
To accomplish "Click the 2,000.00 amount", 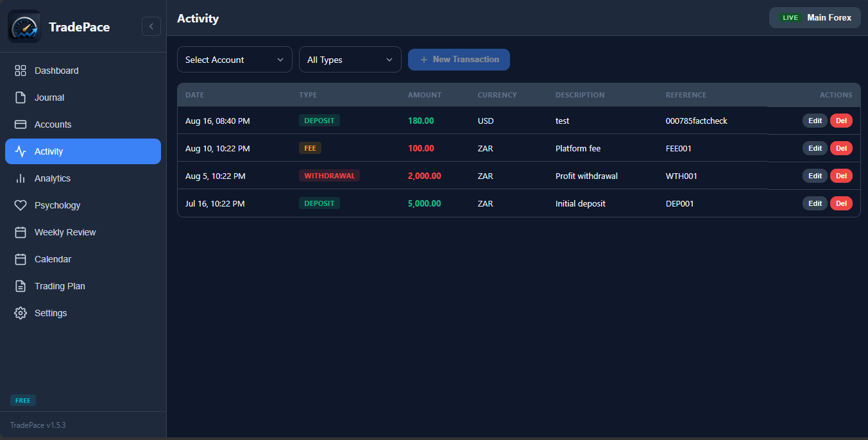I will (x=424, y=176).
